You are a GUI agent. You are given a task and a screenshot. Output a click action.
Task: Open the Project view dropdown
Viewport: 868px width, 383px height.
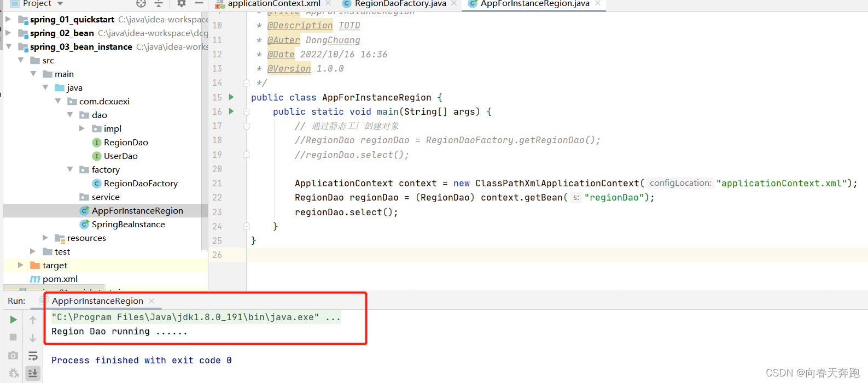[x=60, y=4]
